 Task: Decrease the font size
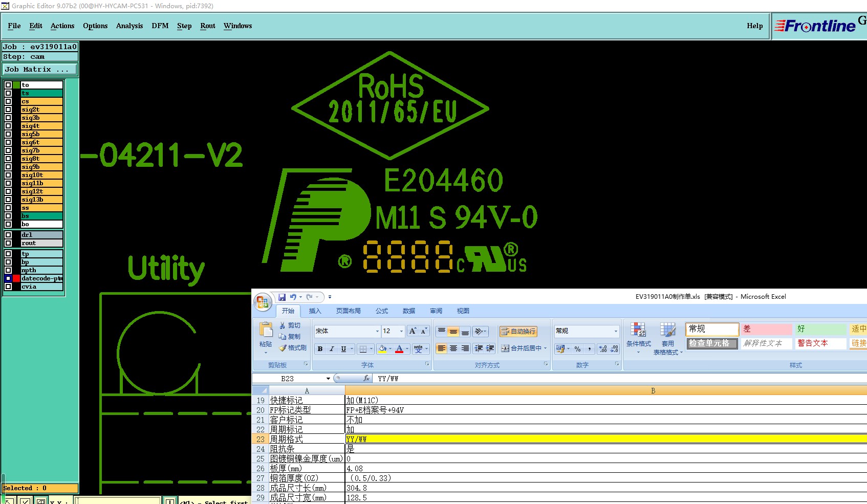[424, 331]
